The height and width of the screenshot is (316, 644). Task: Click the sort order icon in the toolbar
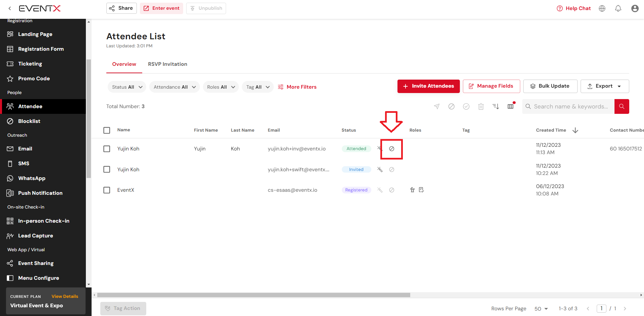click(x=495, y=106)
